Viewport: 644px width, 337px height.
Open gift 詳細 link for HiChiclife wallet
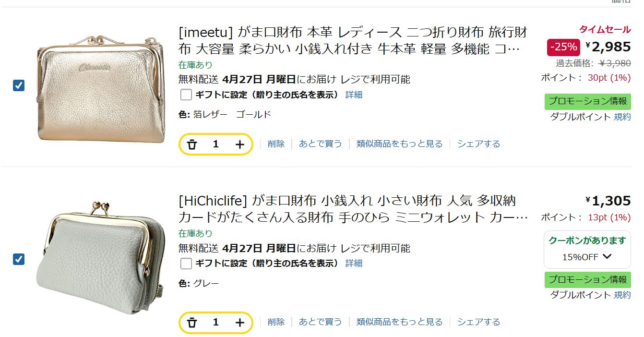(354, 263)
